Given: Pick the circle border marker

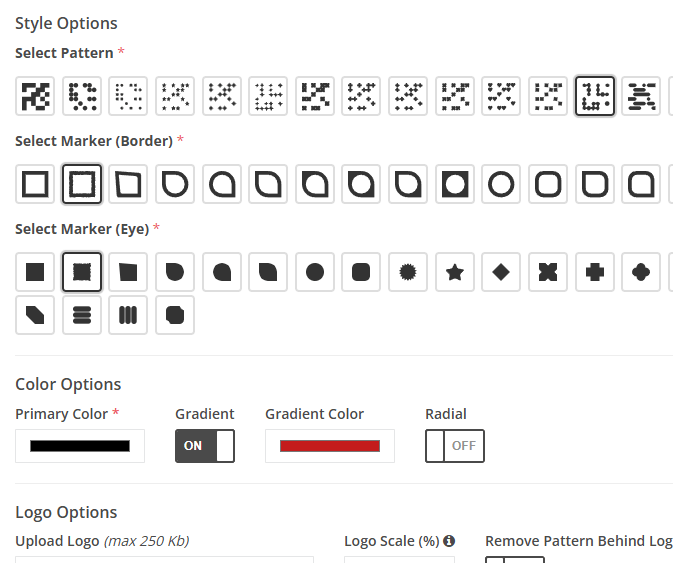Looking at the screenshot, I should 501,184.
